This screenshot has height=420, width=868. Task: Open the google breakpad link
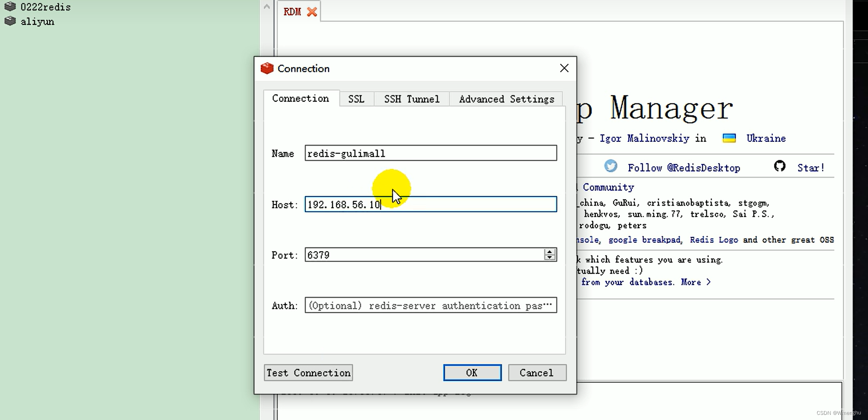point(644,240)
